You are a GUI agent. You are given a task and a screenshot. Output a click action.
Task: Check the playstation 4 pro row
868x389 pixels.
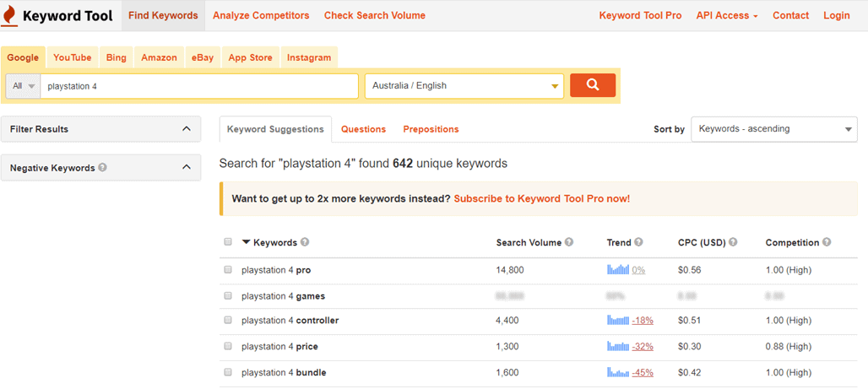point(228,269)
